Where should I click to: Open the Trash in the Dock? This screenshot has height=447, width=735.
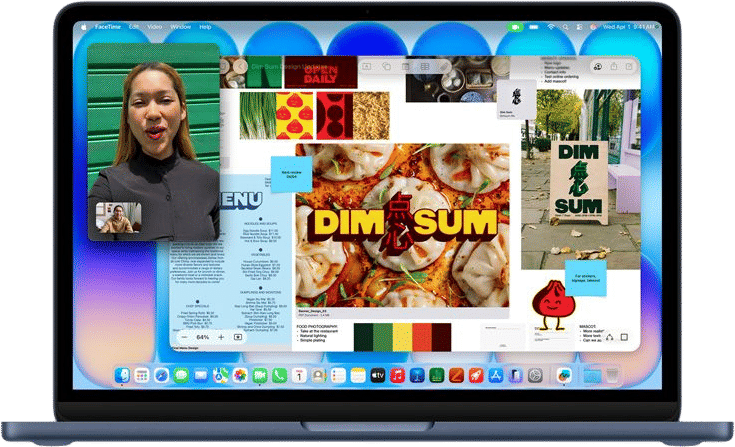point(612,375)
